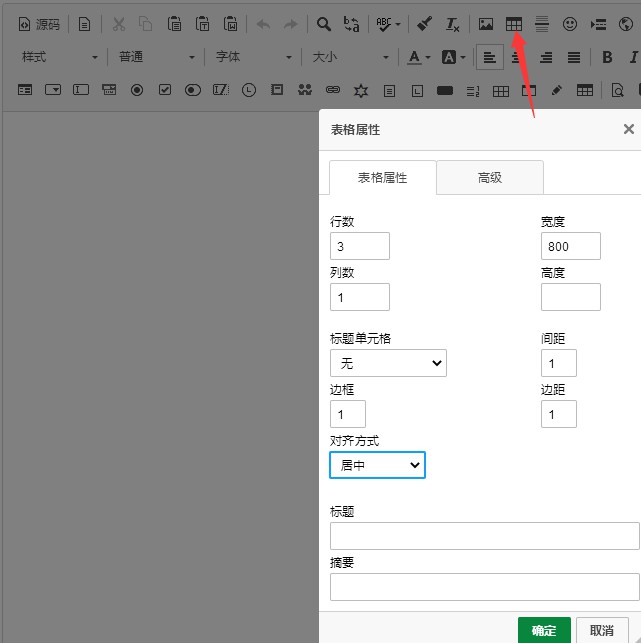This screenshot has width=641, height=643.
Task: Insert a text field icon
Action: click(81, 90)
